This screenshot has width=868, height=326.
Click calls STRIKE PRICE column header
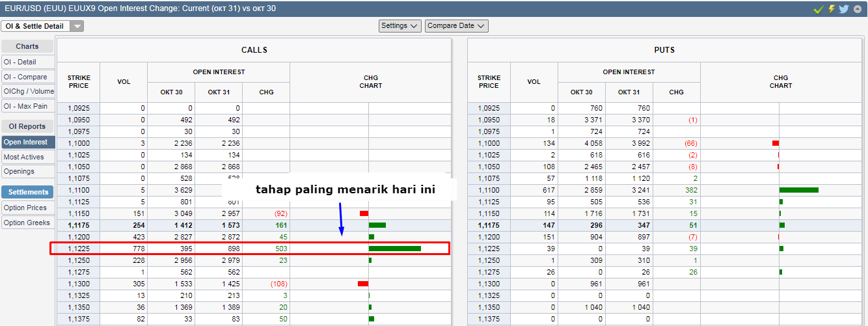click(x=79, y=82)
